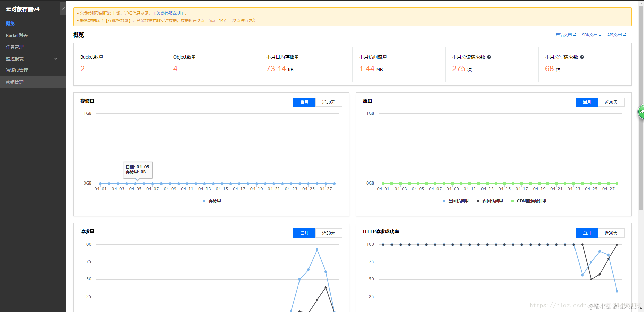Toggle the 内网访问量 legend series
This screenshot has width=644, height=312.
point(489,201)
